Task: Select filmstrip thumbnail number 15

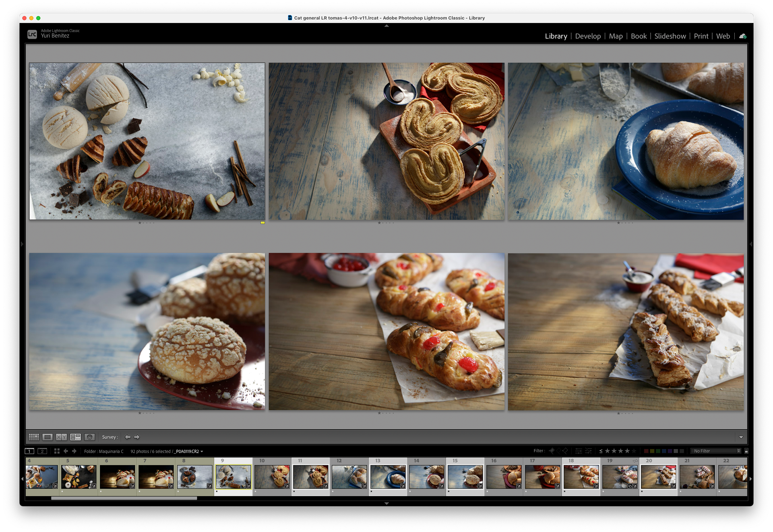Action: pyautogui.click(x=465, y=477)
